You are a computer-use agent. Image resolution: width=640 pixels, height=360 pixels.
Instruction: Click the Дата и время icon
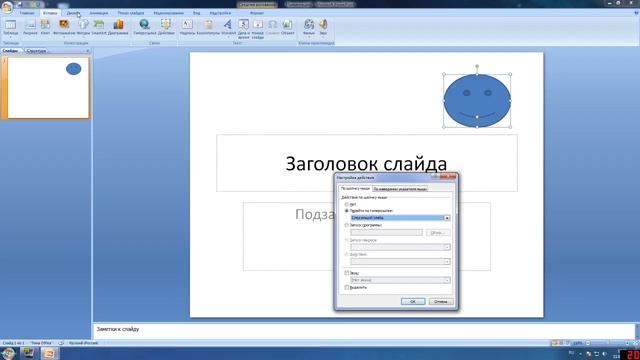(x=243, y=29)
